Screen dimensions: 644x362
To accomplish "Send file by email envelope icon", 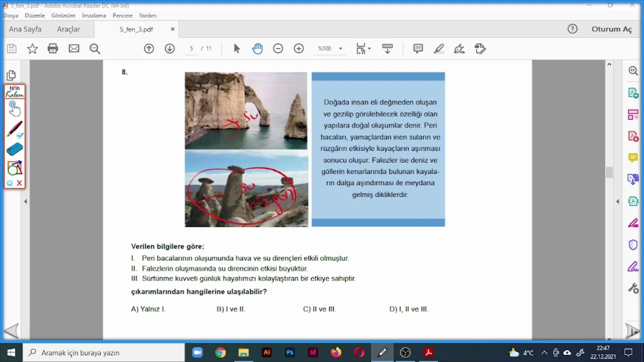I will coord(74,49).
